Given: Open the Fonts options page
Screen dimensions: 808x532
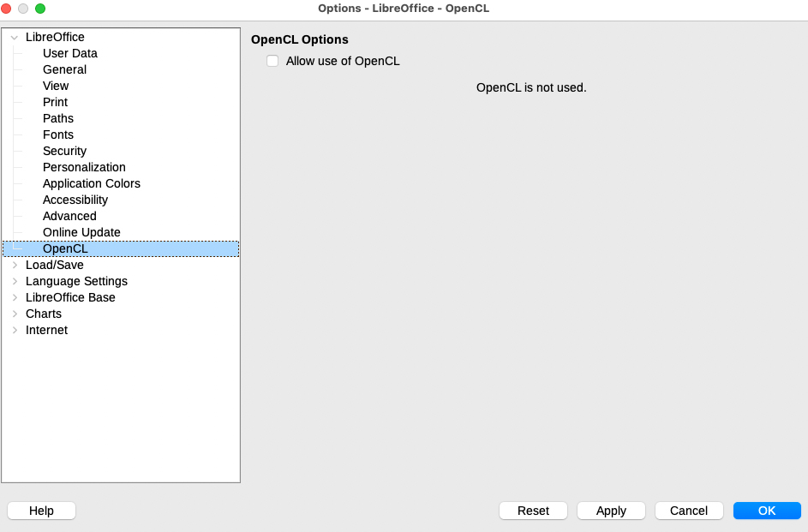Looking at the screenshot, I should coord(58,135).
